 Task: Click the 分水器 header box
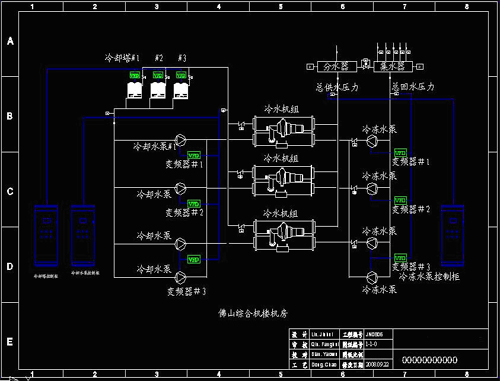(336, 67)
